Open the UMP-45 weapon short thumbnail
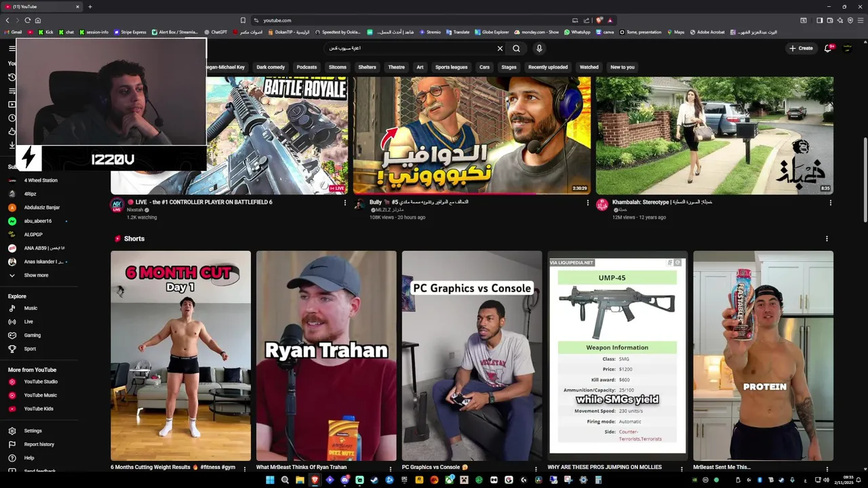Image resolution: width=868 pixels, height=488 pixels. (617, 356)
